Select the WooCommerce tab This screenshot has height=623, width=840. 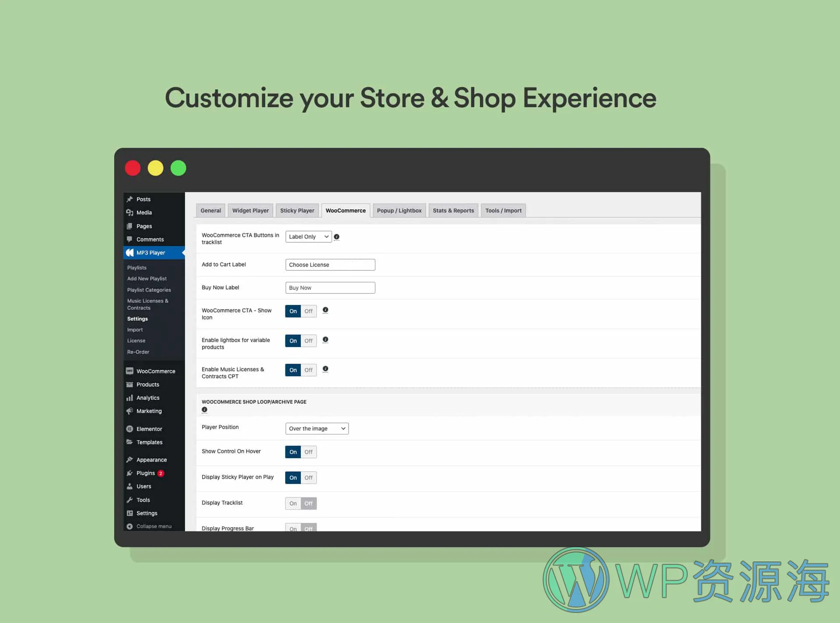point(346,210)
